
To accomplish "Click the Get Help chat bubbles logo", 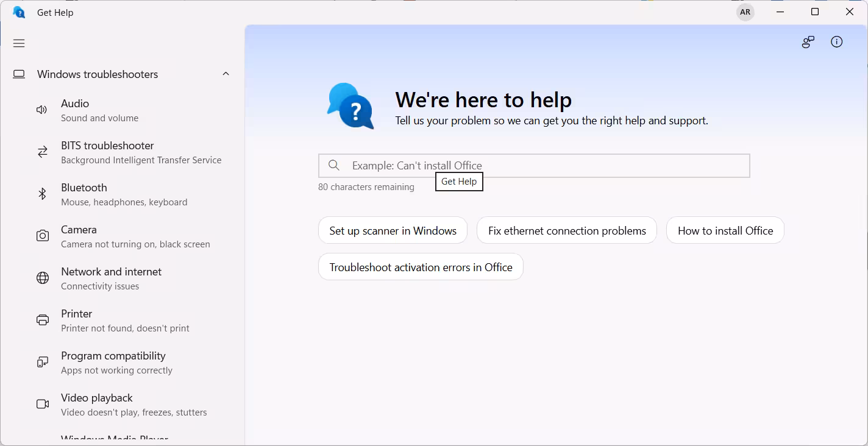I will click(x=350, y=106).
